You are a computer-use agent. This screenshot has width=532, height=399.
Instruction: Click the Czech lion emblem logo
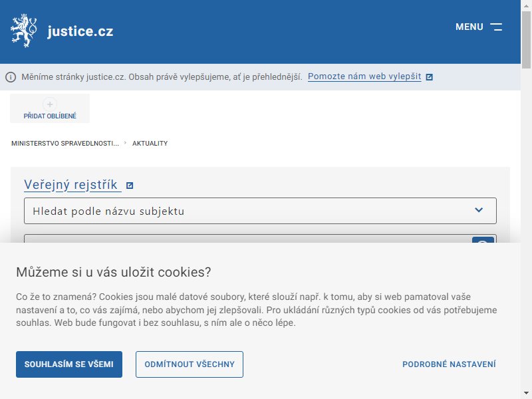[x=23, y=31]
